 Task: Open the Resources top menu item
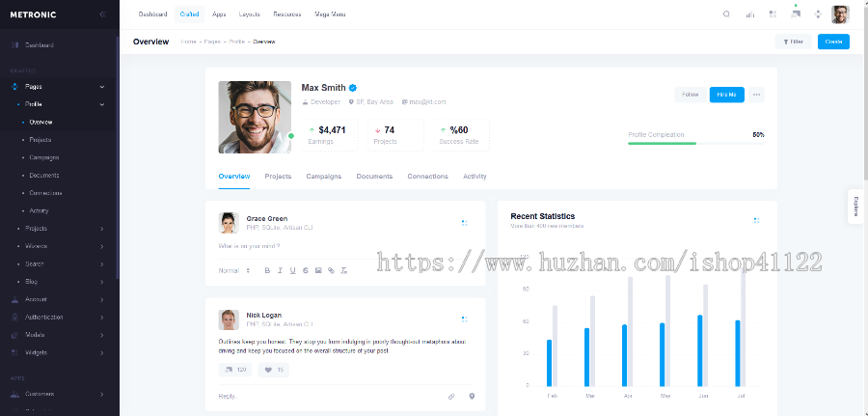pyautogui.click(x=287, y=14)
